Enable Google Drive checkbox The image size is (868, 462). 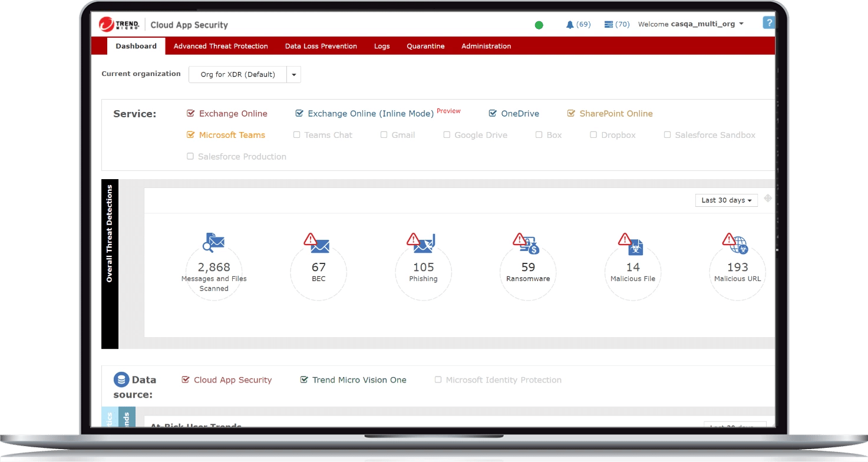pos(447,135)
